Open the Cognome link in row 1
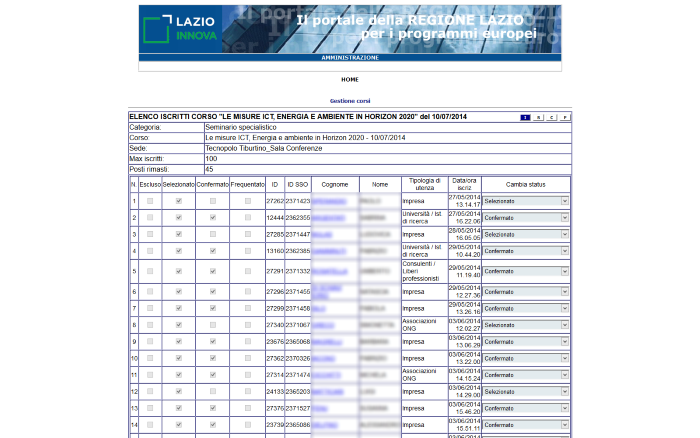Screen dimensions: 700x438 pos(329,201)
